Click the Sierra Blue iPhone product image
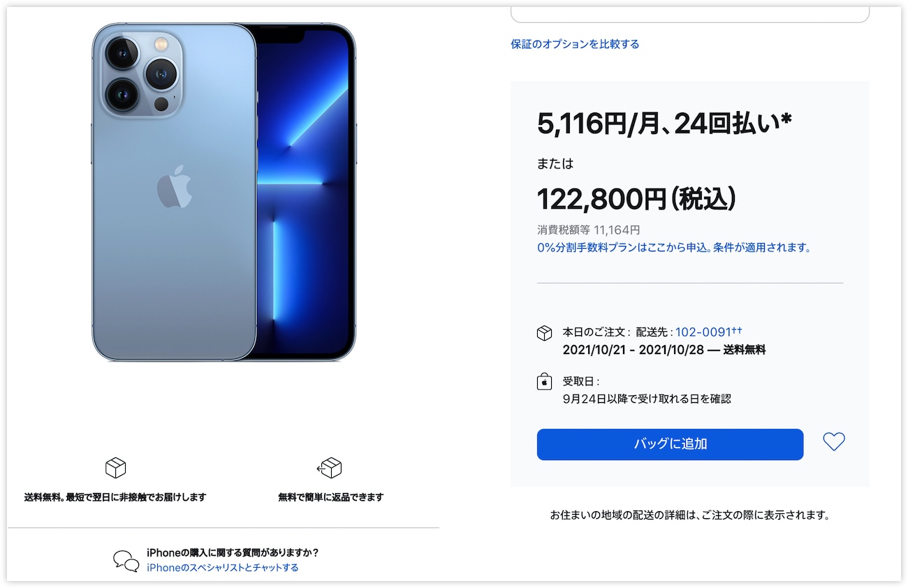This screenshot has height=588, width=908. 224,192
